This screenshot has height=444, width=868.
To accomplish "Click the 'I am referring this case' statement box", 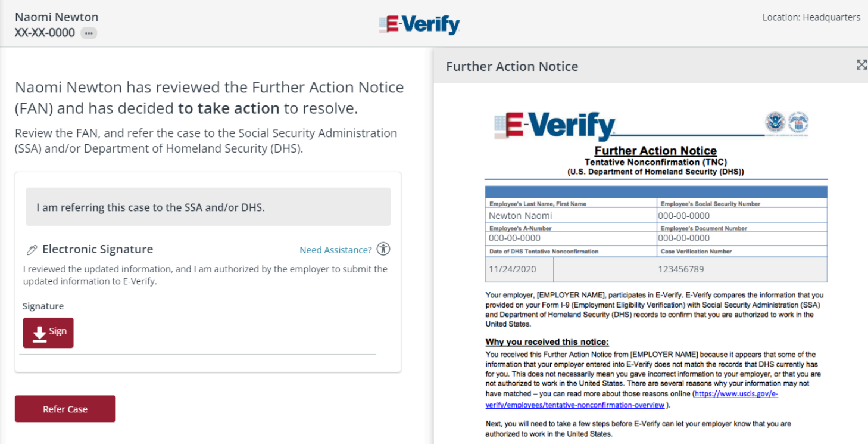I will coord(208,207).
